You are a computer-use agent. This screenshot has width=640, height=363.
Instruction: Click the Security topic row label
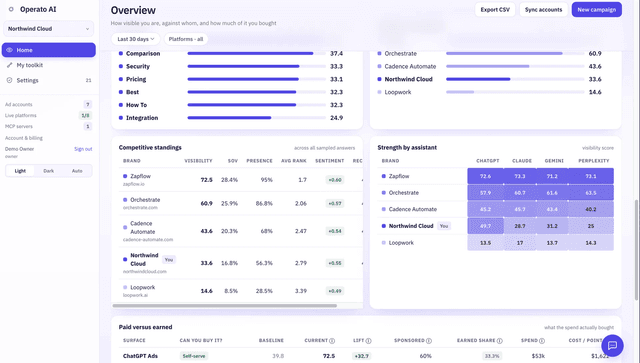click(x=138, y=66)
